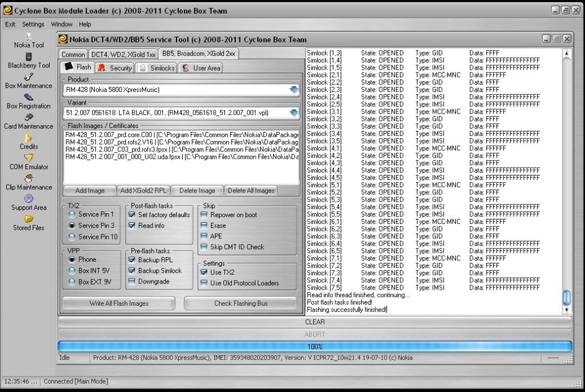Enable the Downgrade pre-flash checkbox
This screenshot has width=585, height=392.
pos(132,281)
